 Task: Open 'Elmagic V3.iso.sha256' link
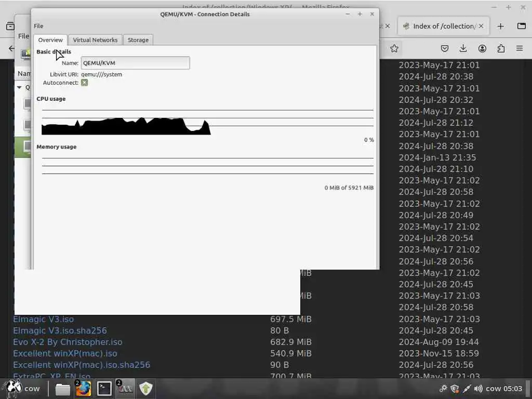click(60, 330)
